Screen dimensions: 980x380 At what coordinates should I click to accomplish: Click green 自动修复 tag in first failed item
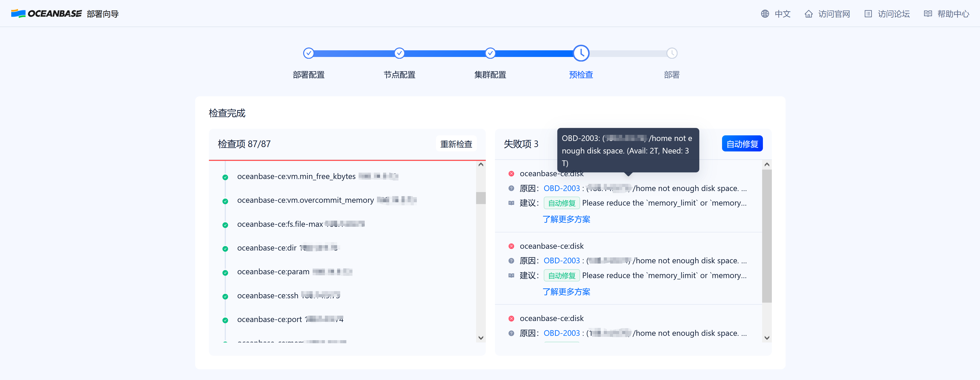562,203
